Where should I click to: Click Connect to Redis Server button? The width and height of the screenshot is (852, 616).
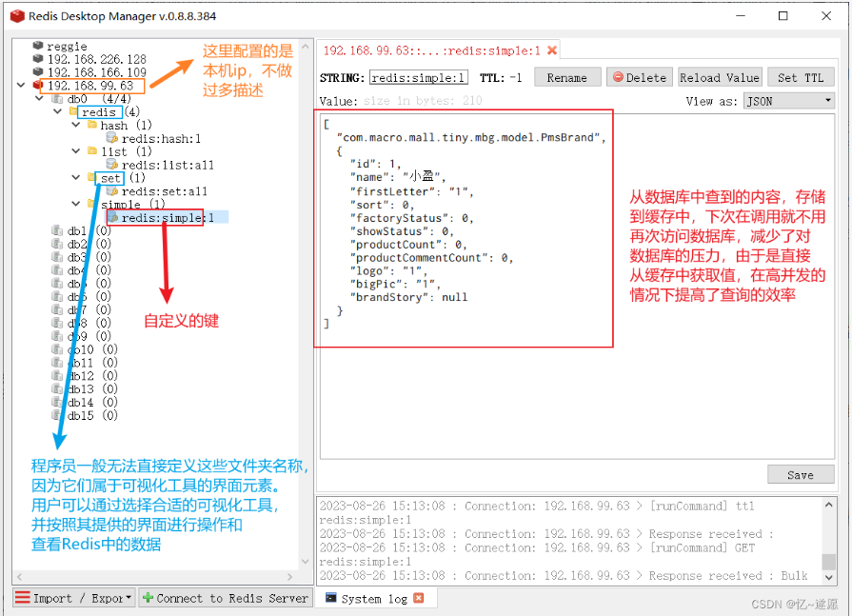tap(226, 598)
